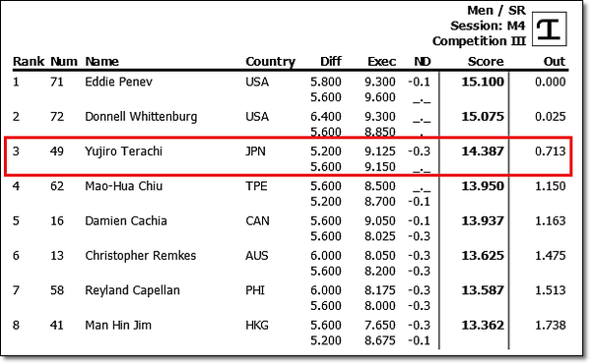Click the ND column header
Image resolution: width=591 pixels, height=364 pixels.
tap(423, 62)
